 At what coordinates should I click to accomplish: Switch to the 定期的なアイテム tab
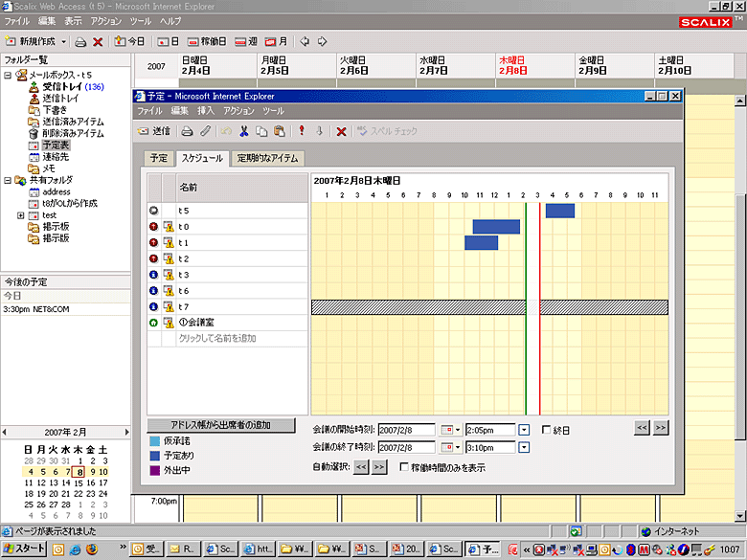[267, 159]
